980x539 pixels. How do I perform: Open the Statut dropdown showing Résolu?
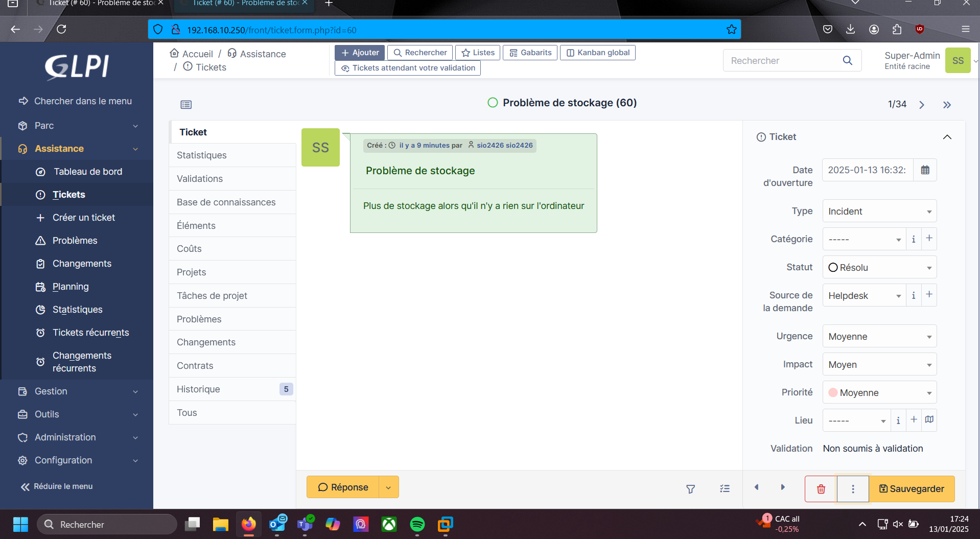[x=879, y=267]
